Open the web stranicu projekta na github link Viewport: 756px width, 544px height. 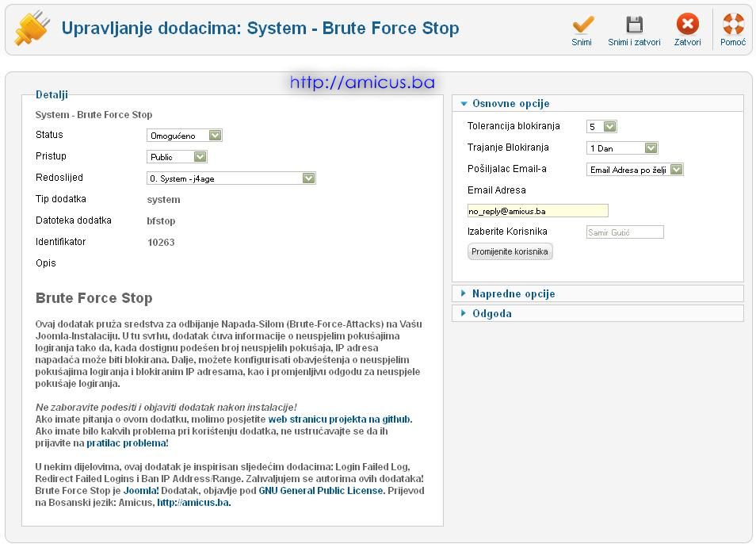click(340, 419)
